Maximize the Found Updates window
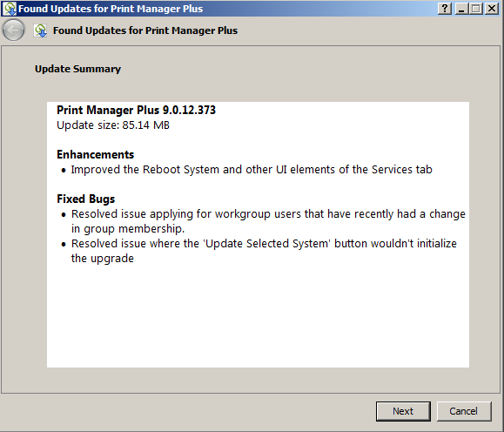 pyautogui.click(x=475, y=9)
